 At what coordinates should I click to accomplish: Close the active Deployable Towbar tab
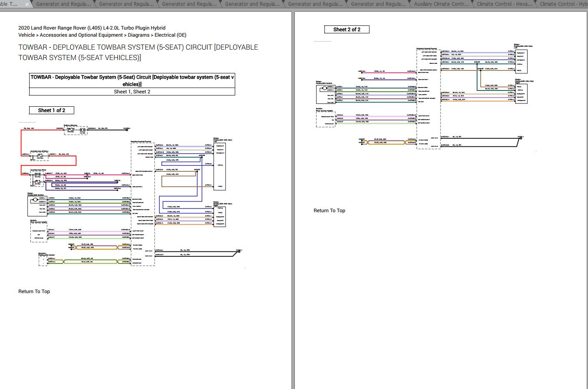pyautogui.click(x=27, y=4)
